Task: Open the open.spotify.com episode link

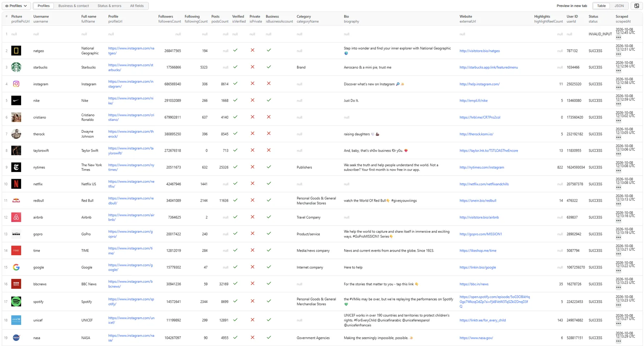Action: pos(494,302)
